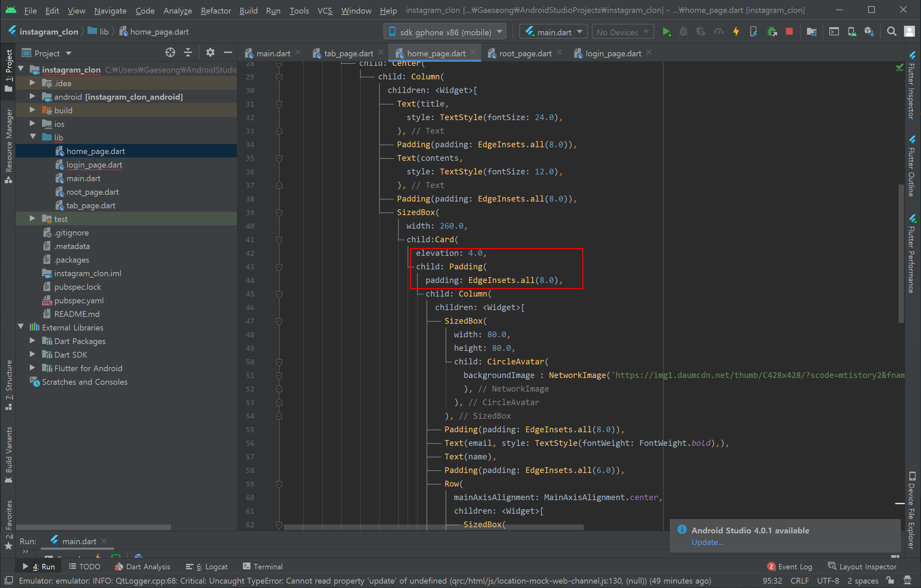Expand the build folder

(33, 110)
